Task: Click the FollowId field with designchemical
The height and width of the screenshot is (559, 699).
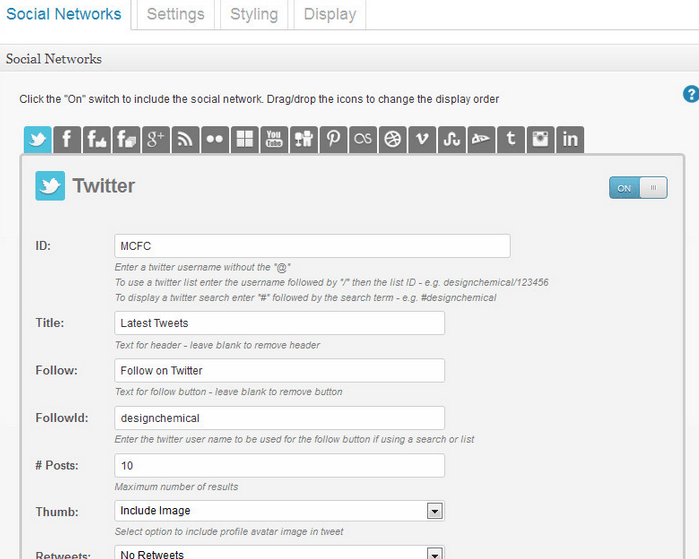Action: 280,418
